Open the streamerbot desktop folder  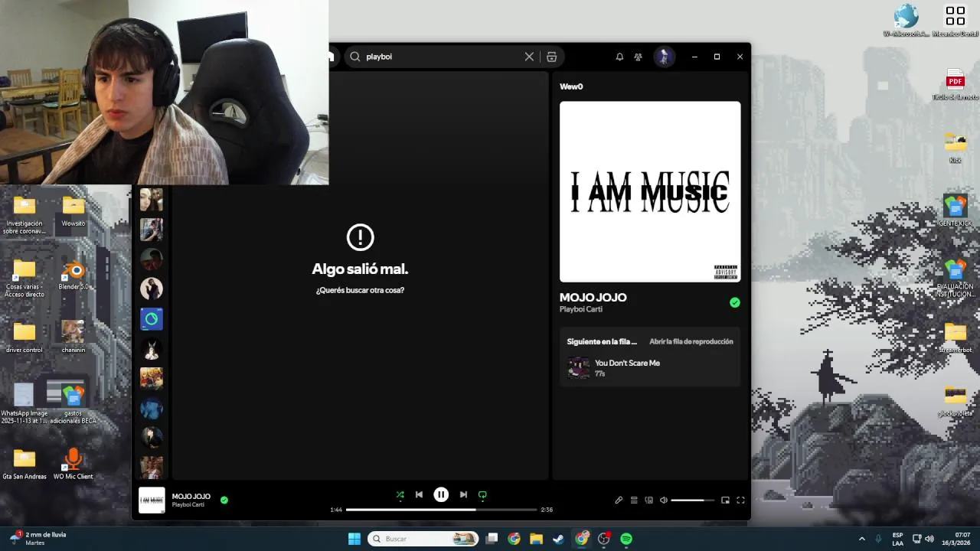pos(955,337)
